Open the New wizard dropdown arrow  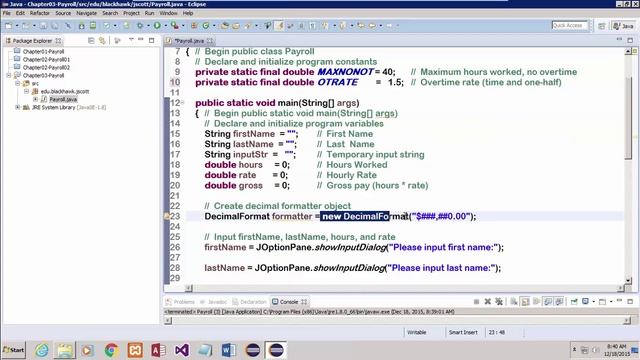click(x=17, y=26)
